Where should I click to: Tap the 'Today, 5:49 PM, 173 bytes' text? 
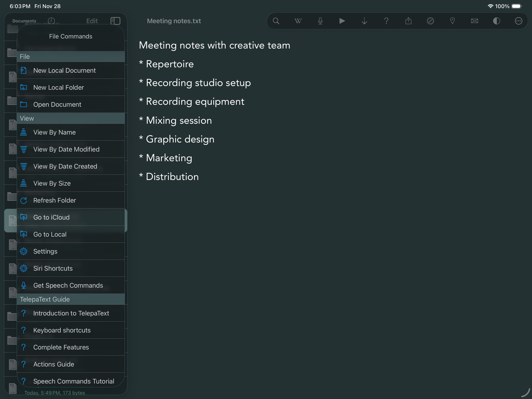tap(55, 393)
